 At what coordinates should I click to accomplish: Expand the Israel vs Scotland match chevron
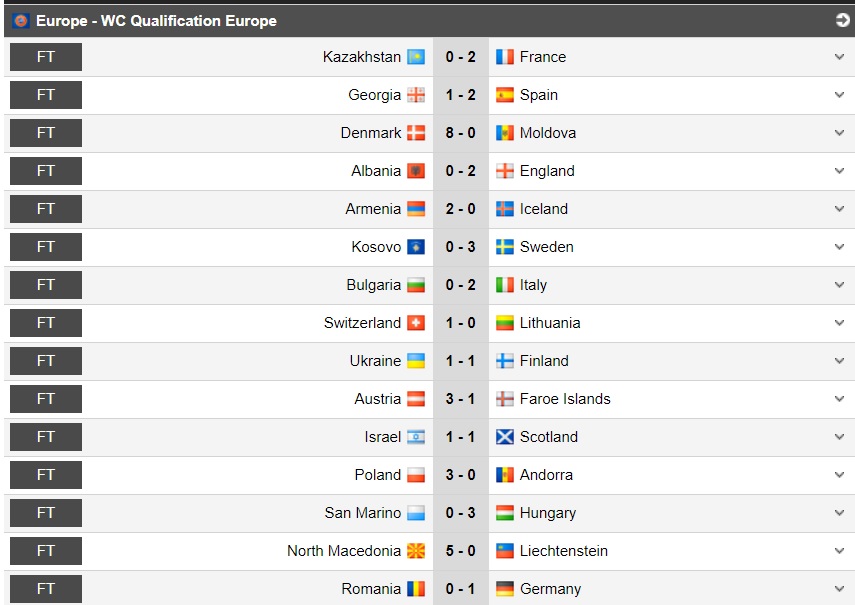(839, 437)
